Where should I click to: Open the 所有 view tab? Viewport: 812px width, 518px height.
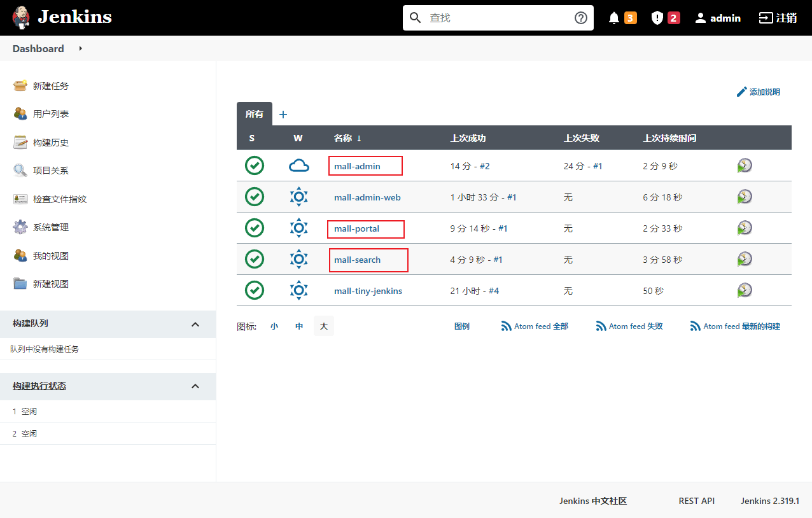pyautogui.click(x=254, y=114)
